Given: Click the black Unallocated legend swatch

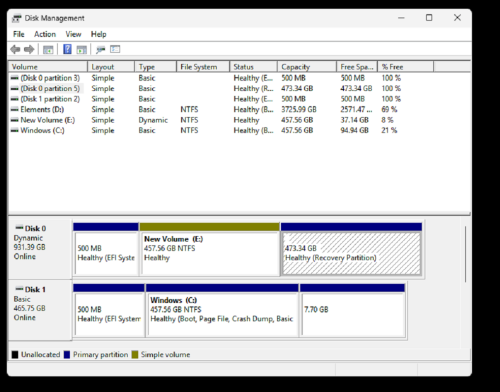Looking at the screenshot, I should click(15, 355).
